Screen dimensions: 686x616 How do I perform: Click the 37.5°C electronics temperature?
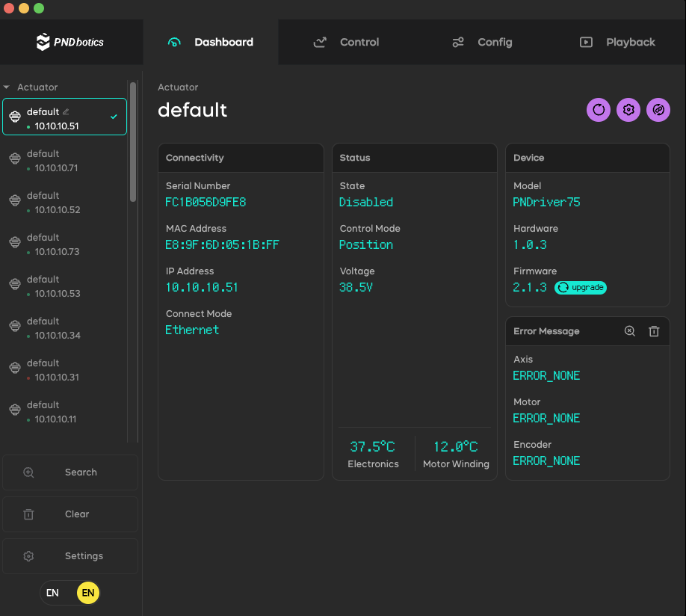pyautogui.click(x=373, y=446)
